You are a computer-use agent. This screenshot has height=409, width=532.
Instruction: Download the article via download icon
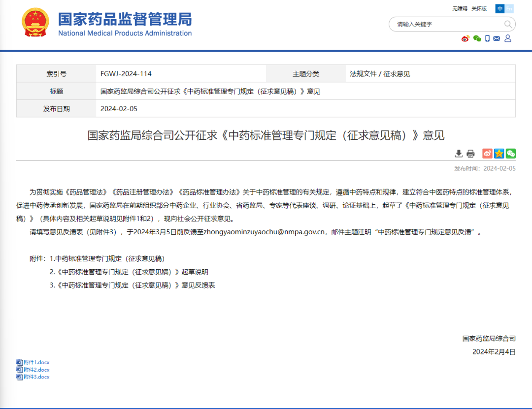point(459,154)
